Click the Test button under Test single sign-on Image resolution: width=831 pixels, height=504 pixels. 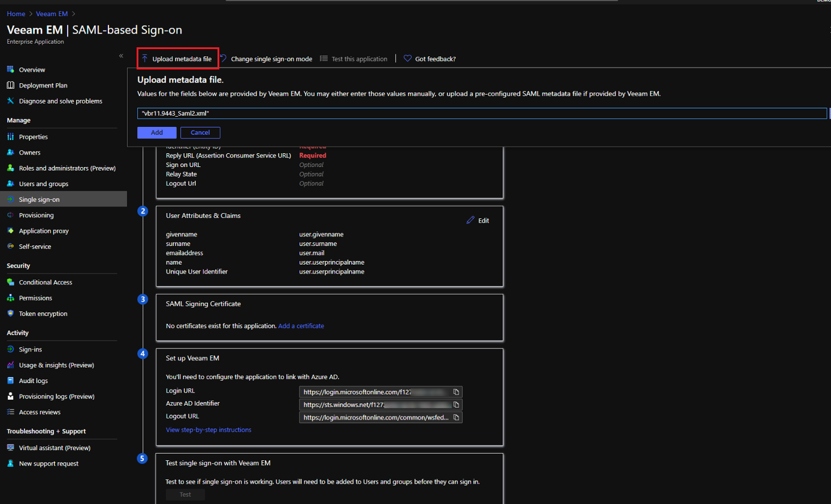pyautogui.click(x=185, y=494)
